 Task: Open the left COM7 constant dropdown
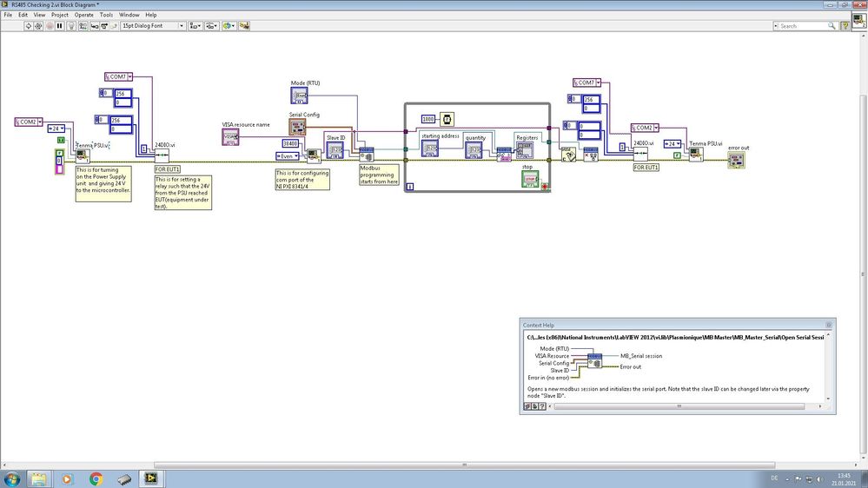(x=129, y=76)
